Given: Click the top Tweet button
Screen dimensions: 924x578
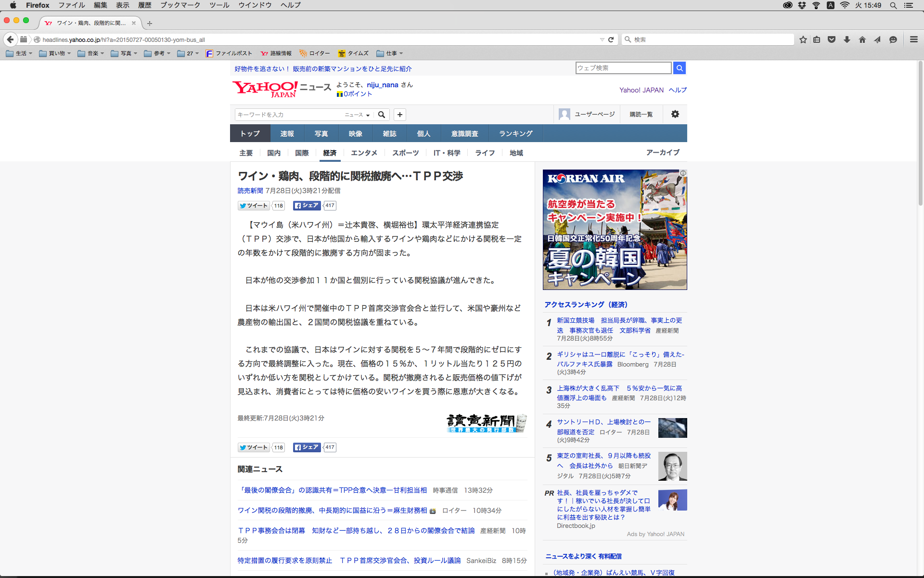Looking at the screenshot, I should [x=255, y=206].
